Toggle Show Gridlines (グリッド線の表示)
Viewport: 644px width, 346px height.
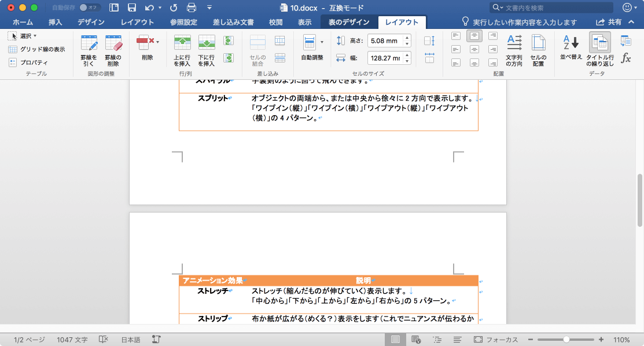[x=36, y=49]
